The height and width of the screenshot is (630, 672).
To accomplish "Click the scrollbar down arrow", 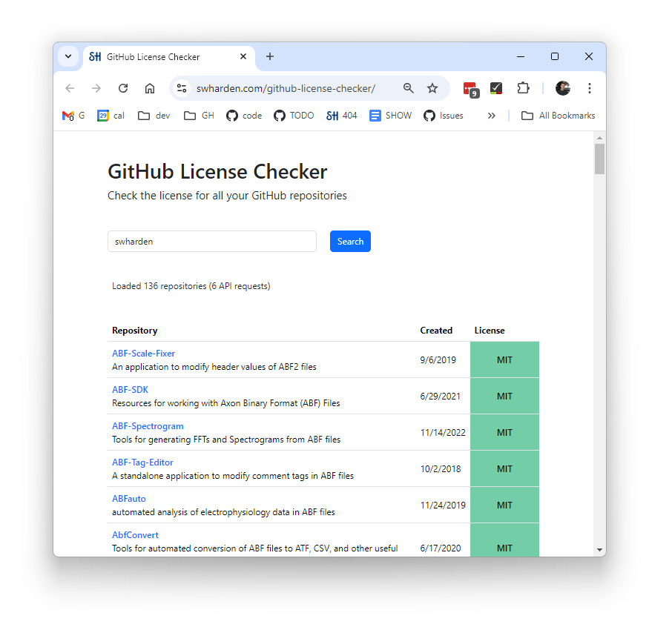I will coord(599,549).
